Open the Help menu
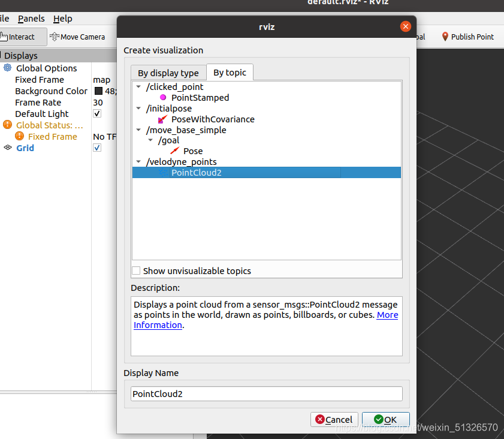The height and width of the screenshot is (439, 504). click(63, 19)
